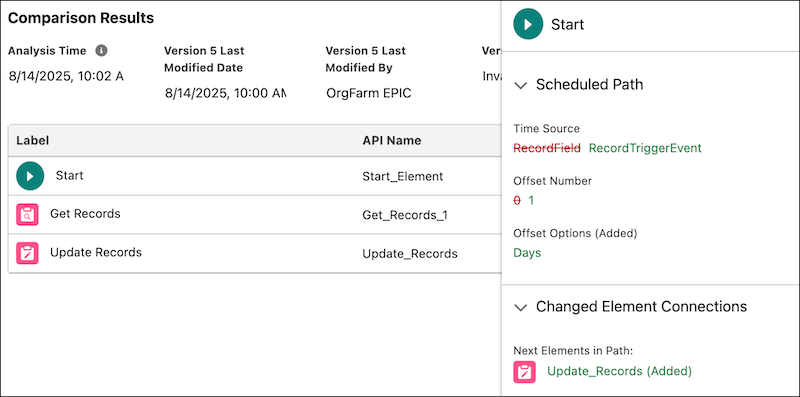Click the Offset Options (Added) label
The width and height of the screenshot is (800, 397).
point(576,234)
